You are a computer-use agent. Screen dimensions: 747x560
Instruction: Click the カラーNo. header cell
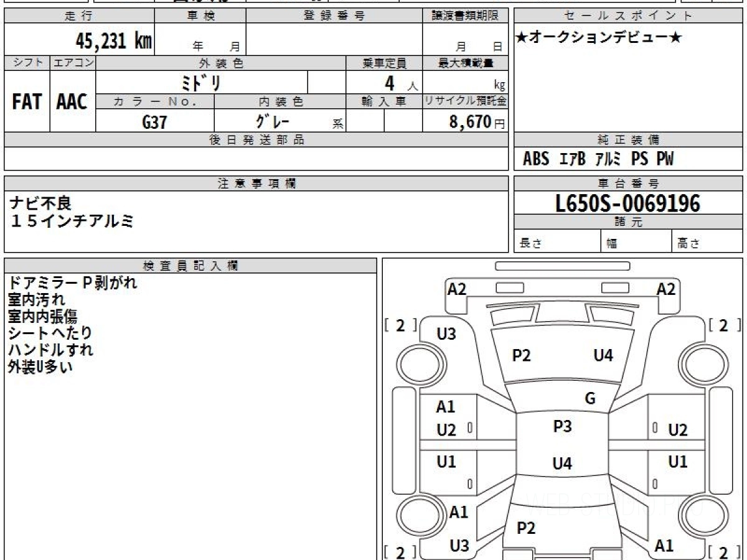pos(155,101)
